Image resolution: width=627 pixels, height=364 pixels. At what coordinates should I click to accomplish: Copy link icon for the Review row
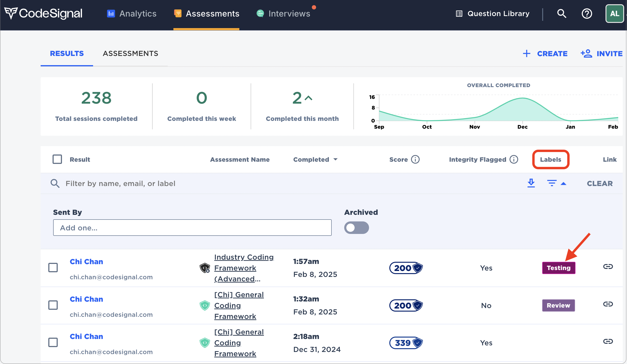[608, 304]
